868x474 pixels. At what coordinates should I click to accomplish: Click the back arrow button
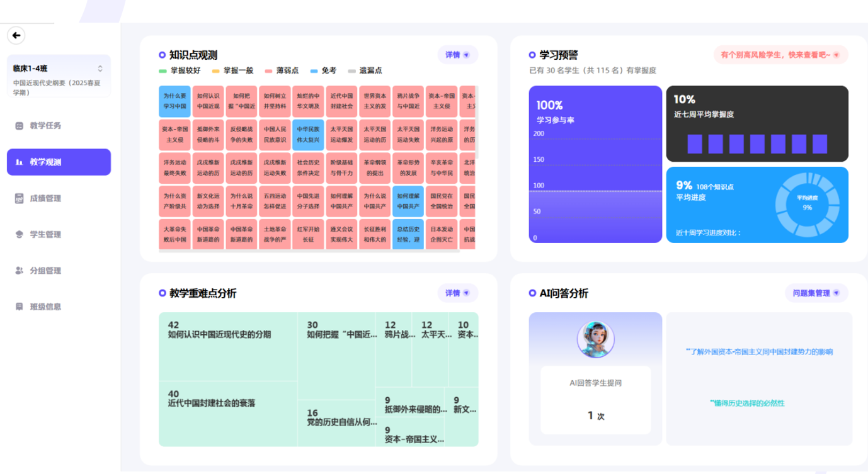(x=16, y=35)
